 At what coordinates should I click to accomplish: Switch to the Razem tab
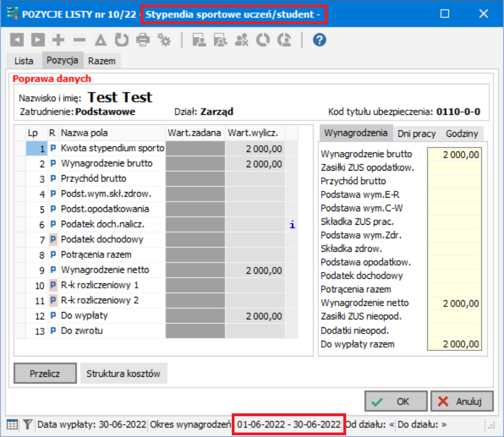click(x=101, y=61)
